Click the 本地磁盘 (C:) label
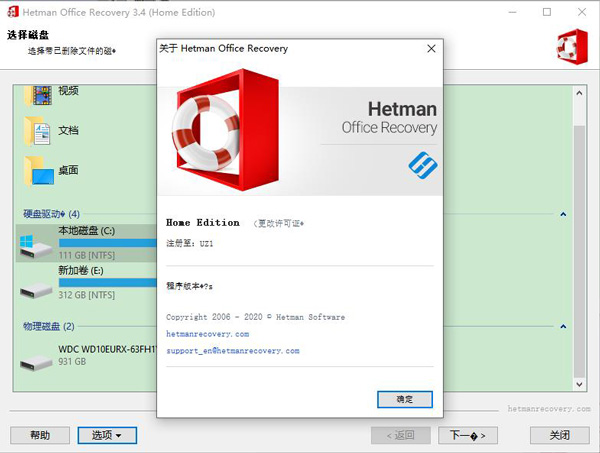This screenshot has height=453, width=600. coord(86,231)
